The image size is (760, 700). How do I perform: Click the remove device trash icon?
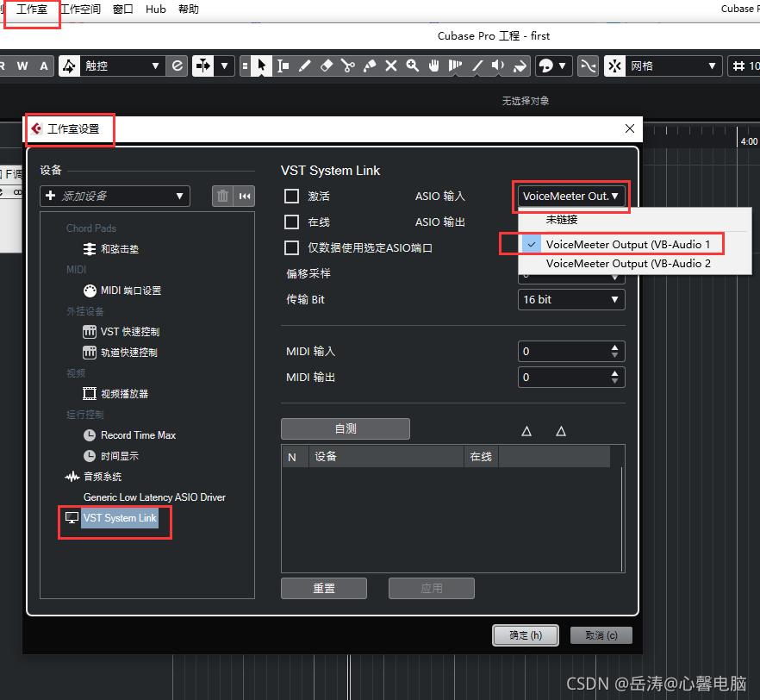coord(222,196)
